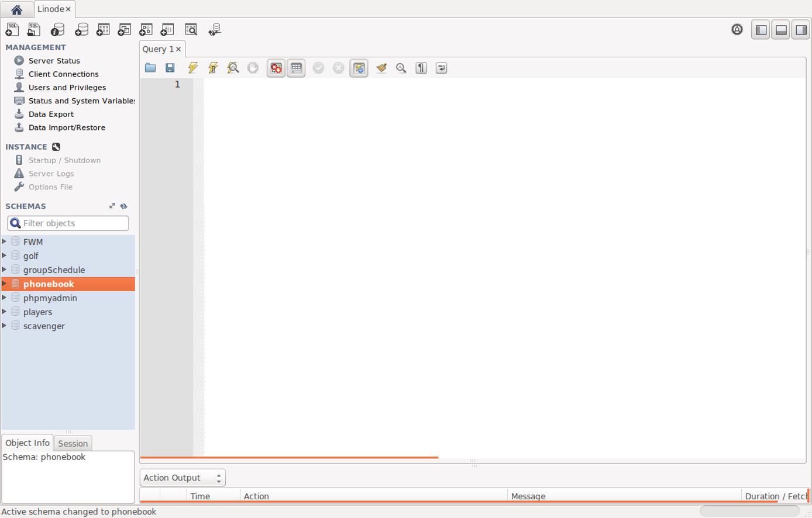Open the connection inspector icon
This screenshot has width=812, height=518.
56,29
